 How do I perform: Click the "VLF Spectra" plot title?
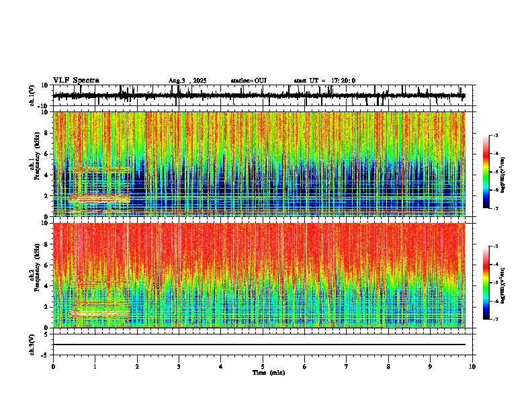(x=76, y=81)
